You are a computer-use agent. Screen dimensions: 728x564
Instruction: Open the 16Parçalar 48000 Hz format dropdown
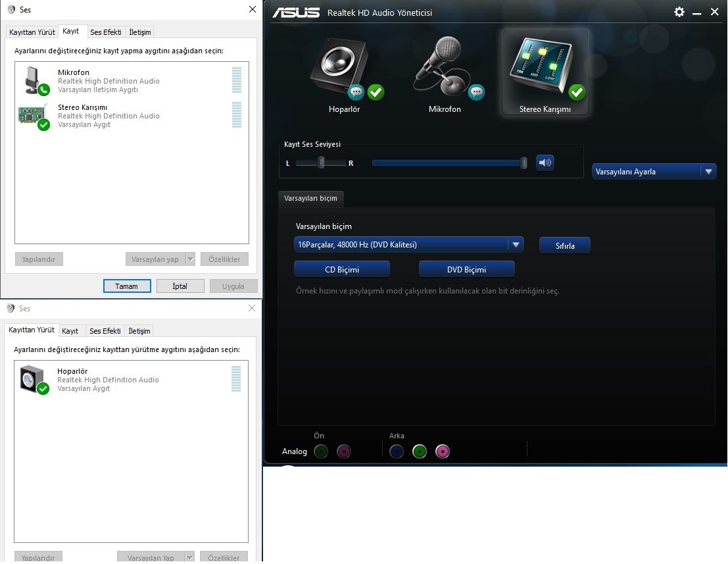click(x=408, y=244)
